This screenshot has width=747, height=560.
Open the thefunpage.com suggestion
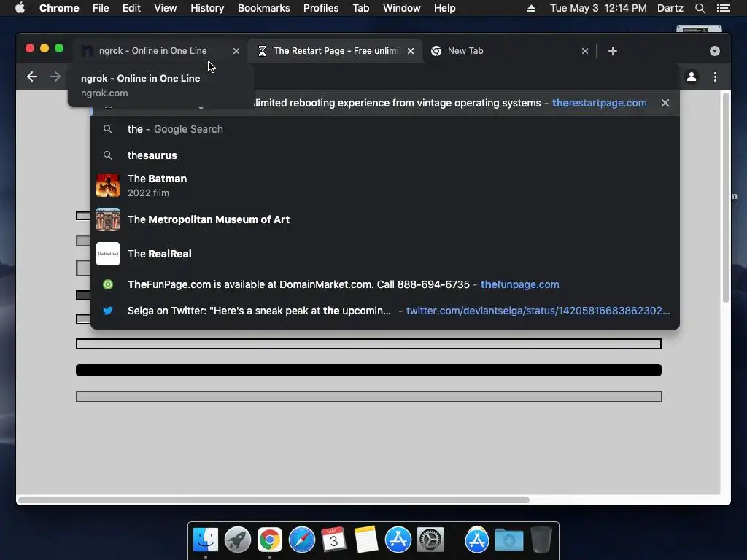[x=385, y=284]
